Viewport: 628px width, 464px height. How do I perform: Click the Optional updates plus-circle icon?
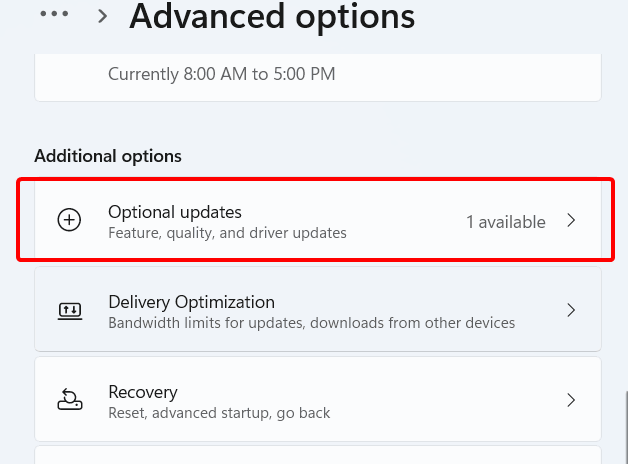(x=69, y=221)
